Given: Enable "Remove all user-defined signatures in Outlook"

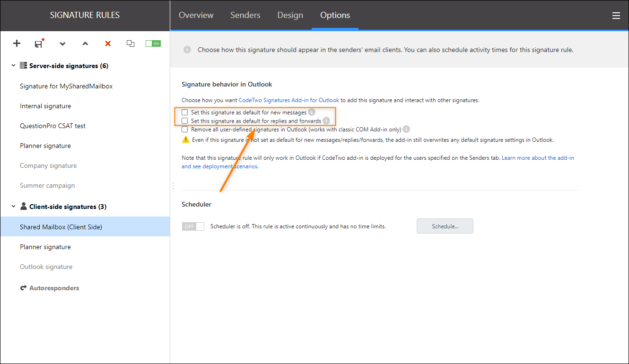Looking at the screenshot, I should point(184,129).
